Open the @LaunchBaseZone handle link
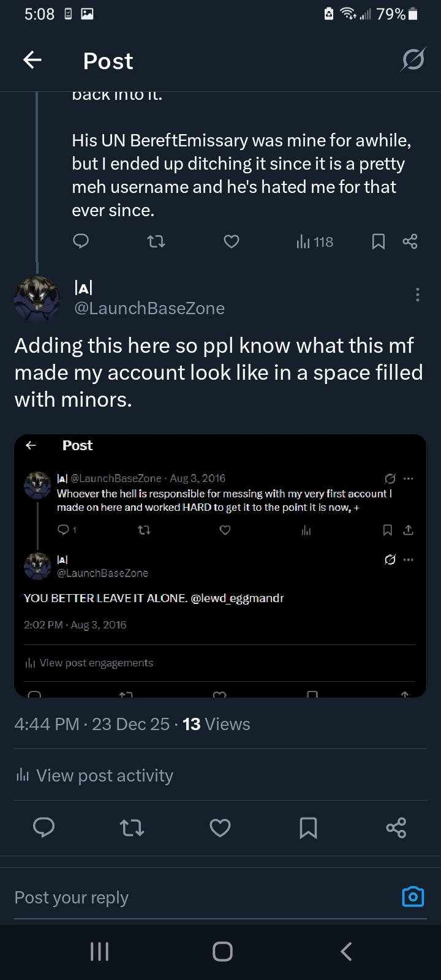 coord(149,308)
